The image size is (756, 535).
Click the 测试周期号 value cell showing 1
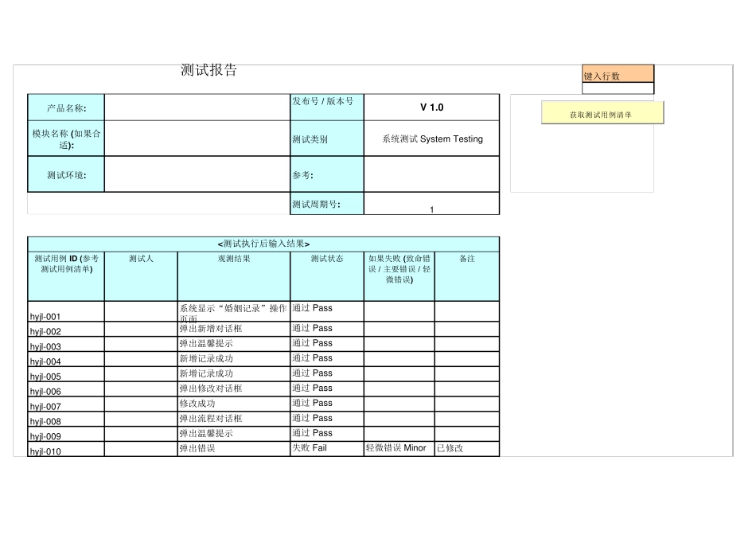tap(431, 204)
